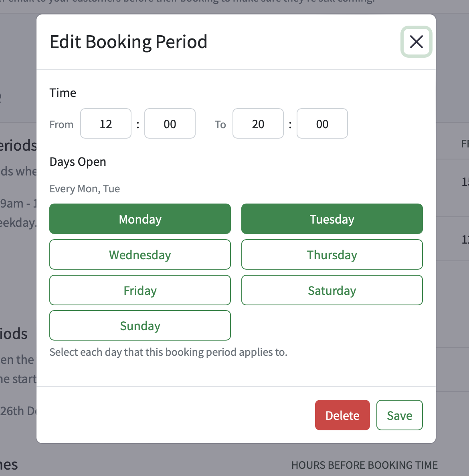Screen dimensions: 469x476
Task: Click the HOURS BEFORE BOOKING TIME column header
Action: 364,465
